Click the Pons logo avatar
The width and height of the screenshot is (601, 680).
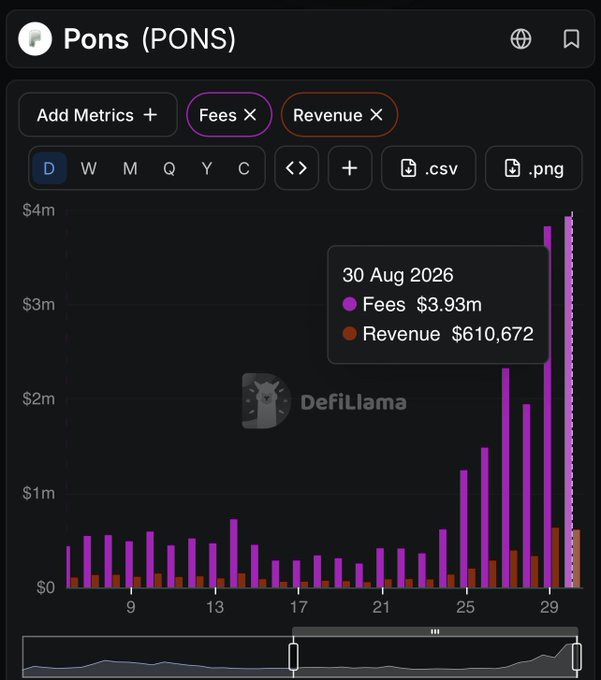tap(35, 39)
